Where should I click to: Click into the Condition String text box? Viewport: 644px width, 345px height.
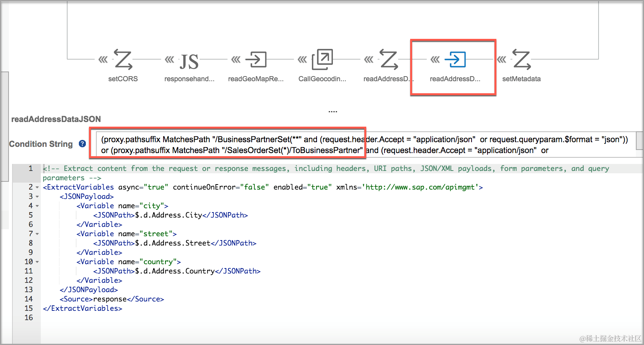pyautogui.click(x=366, y=145)
